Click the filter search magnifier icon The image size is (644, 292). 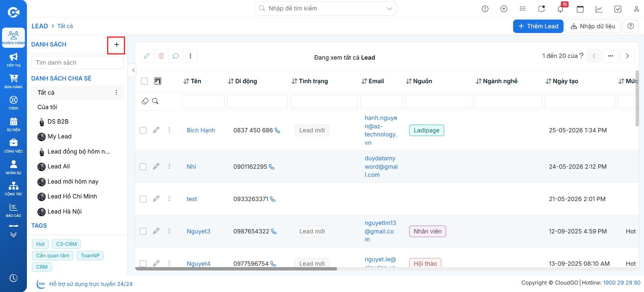click(155, 101)
